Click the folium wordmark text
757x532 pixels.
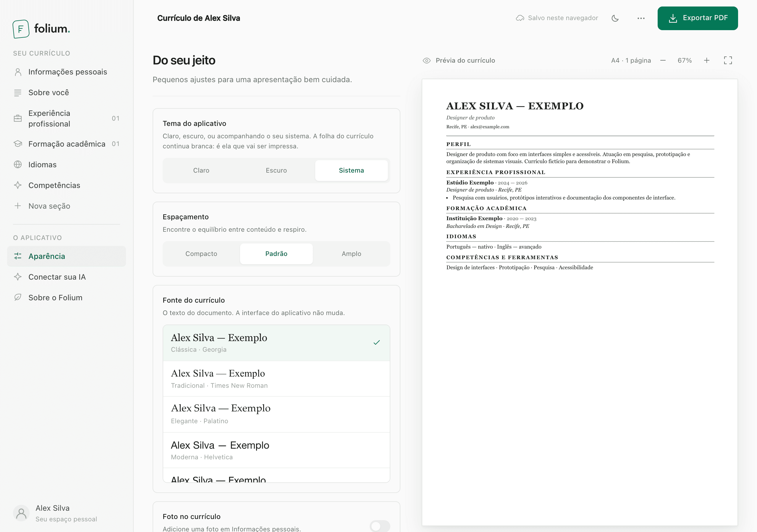tap(52, 29)
